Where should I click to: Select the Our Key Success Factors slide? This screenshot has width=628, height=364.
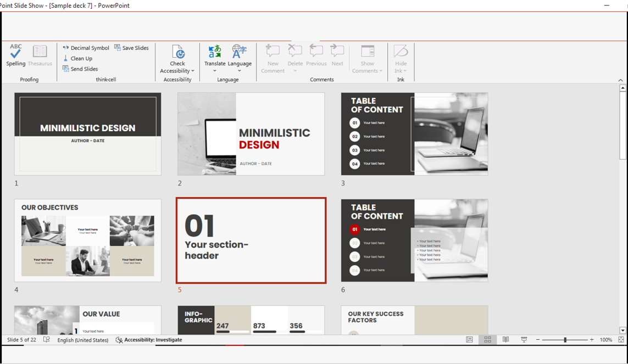(x=414, y=320)
